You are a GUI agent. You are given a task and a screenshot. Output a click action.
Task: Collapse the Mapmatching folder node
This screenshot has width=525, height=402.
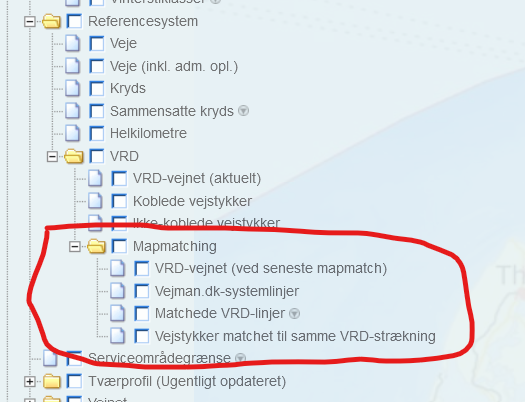[x=74, y=247]
